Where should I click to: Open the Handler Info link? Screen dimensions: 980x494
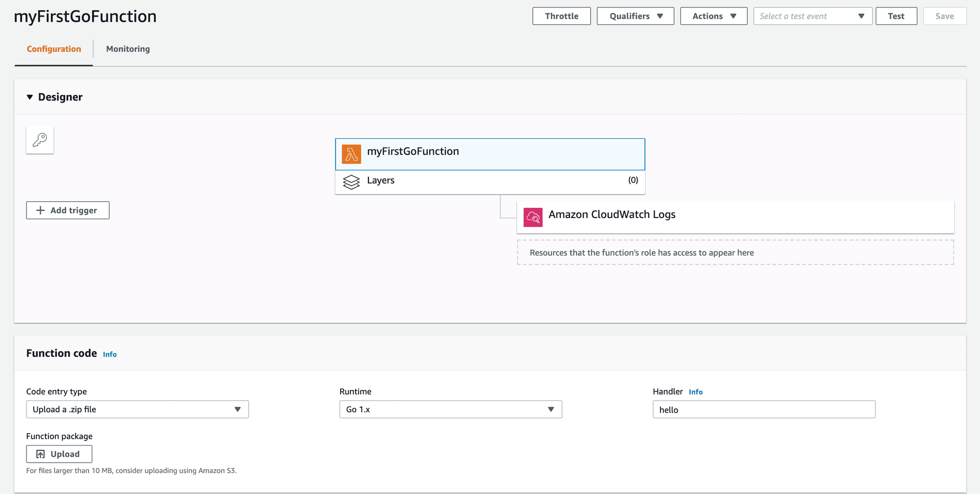pyautogui.click(x=695, y=392)
